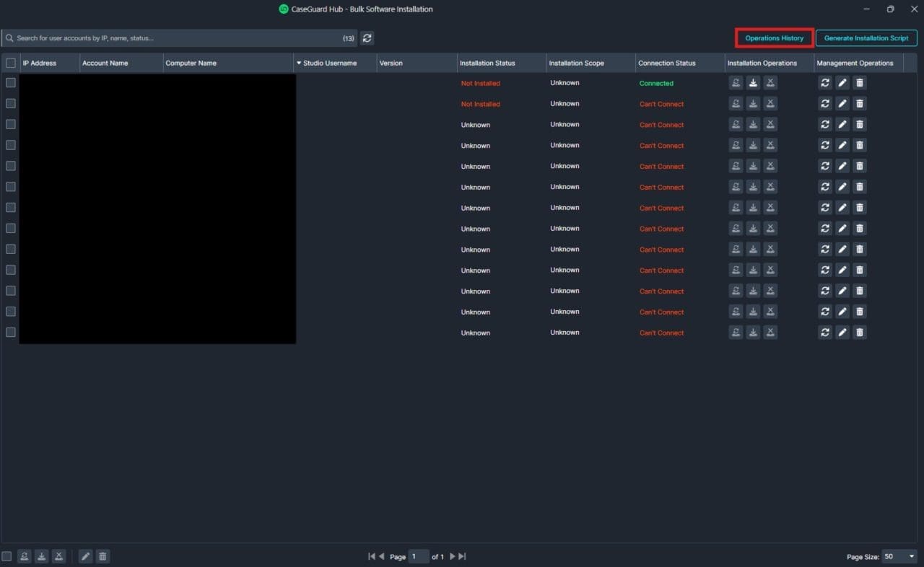Sort by the Studio Username column
This screenshot has height=567, width=924.
(x=329, y=63)
